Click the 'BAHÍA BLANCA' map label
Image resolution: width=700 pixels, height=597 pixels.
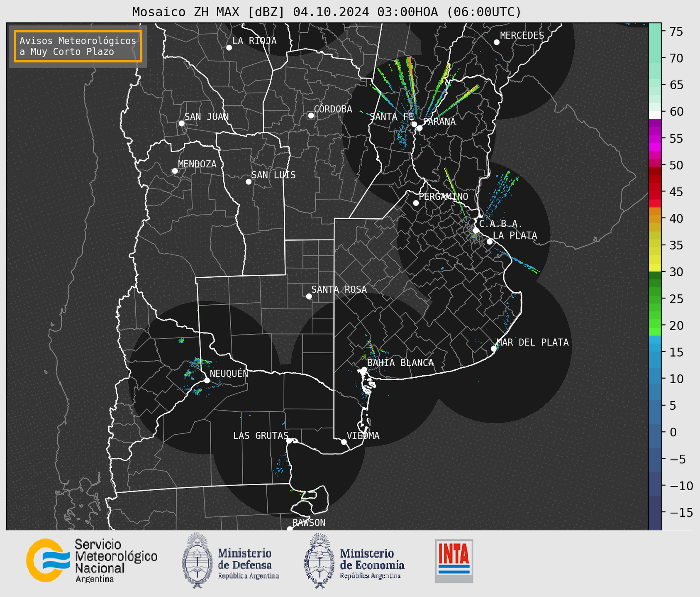(x=400, y=363)
